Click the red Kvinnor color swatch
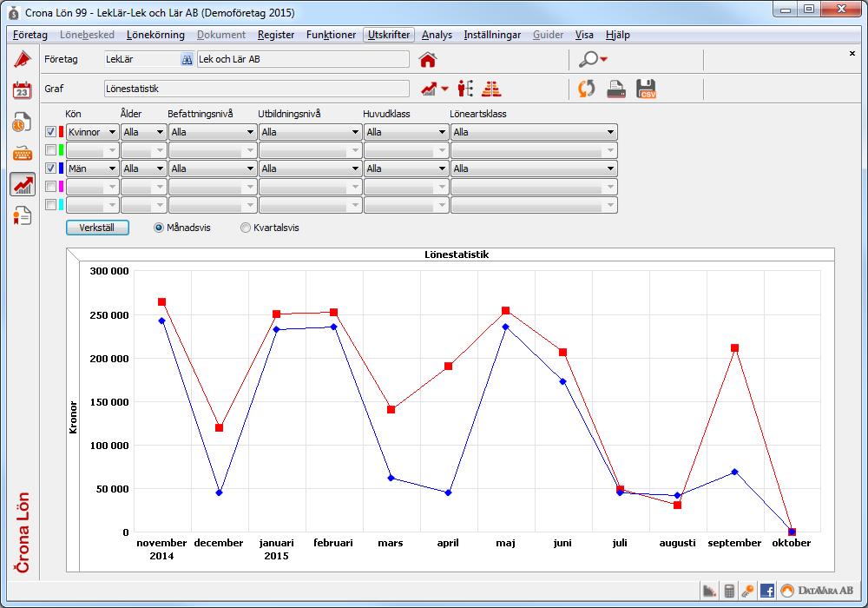Image resolution: width=868 pixels, height=608 pixels. [61, 132]
